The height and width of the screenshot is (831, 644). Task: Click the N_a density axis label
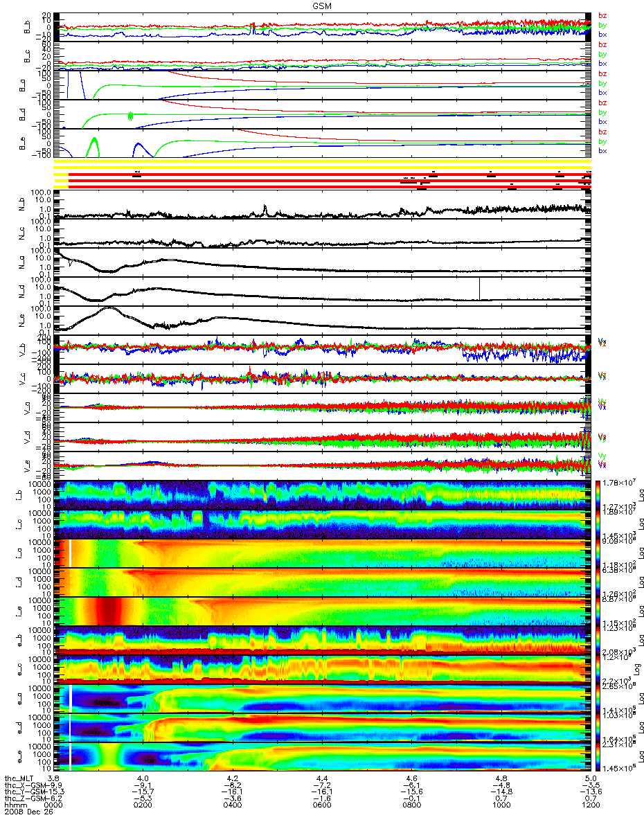[x=21, y=262]
